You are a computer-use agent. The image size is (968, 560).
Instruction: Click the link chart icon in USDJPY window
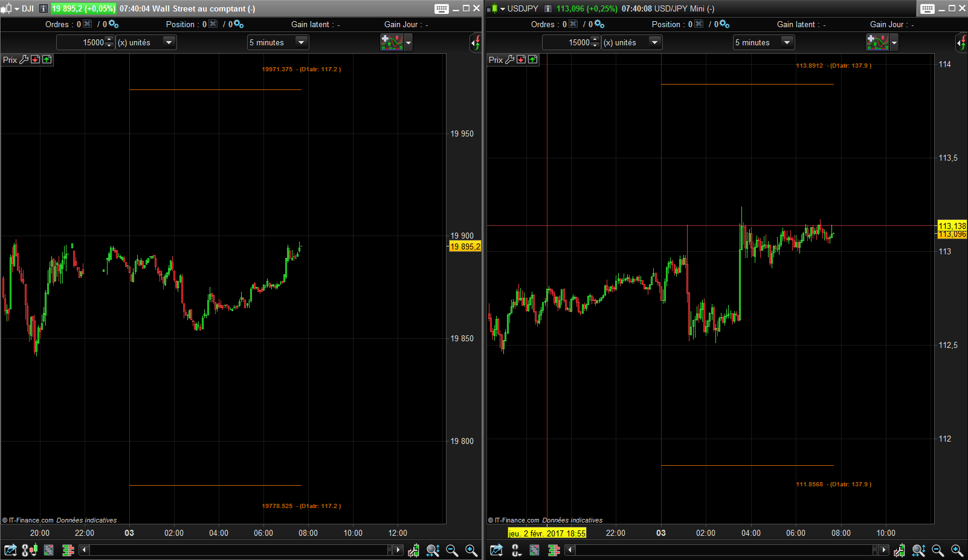(x=516, y=550)
